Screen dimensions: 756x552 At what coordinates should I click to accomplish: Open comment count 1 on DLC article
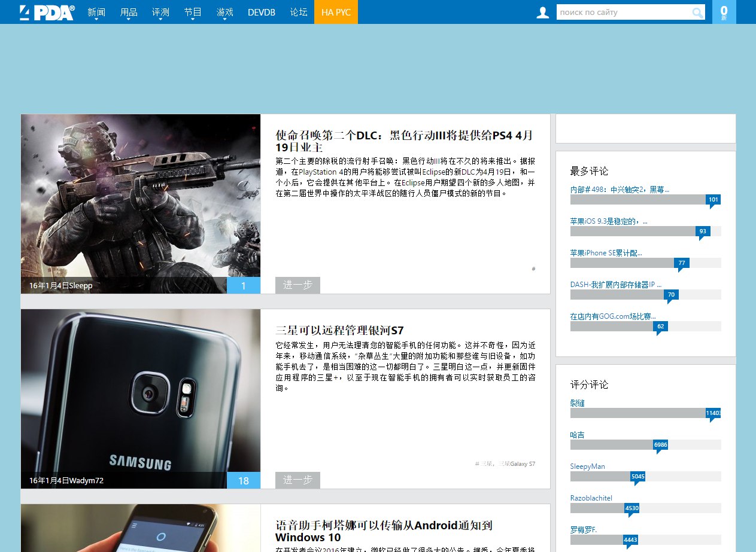(x=244, y=285)
